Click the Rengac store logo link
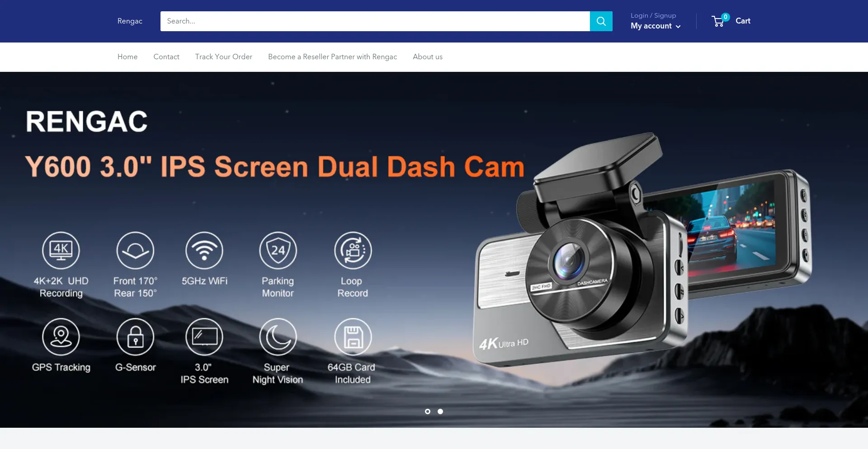The width and height of the screenshot is (868, 449). pos(130,21)
